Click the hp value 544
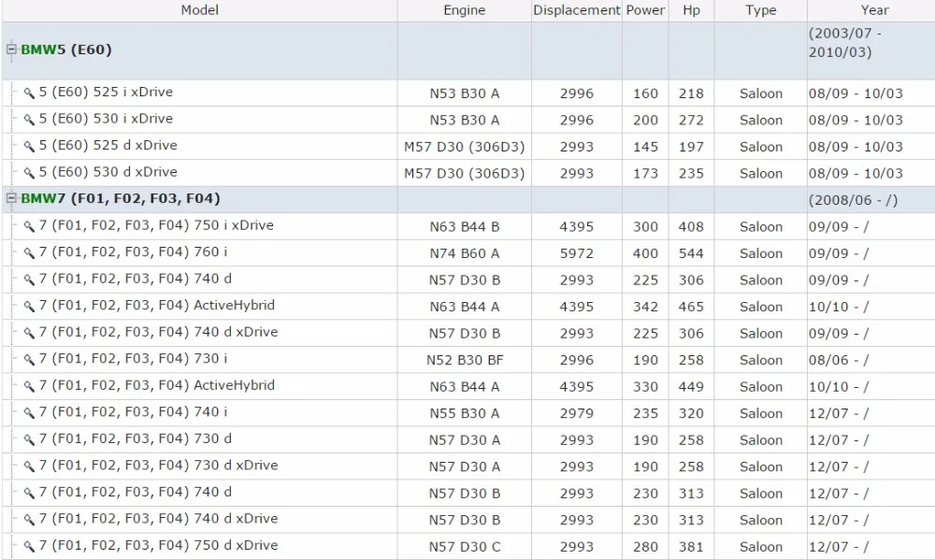Screen dimensions: 935x560 [x=691, y=253]
